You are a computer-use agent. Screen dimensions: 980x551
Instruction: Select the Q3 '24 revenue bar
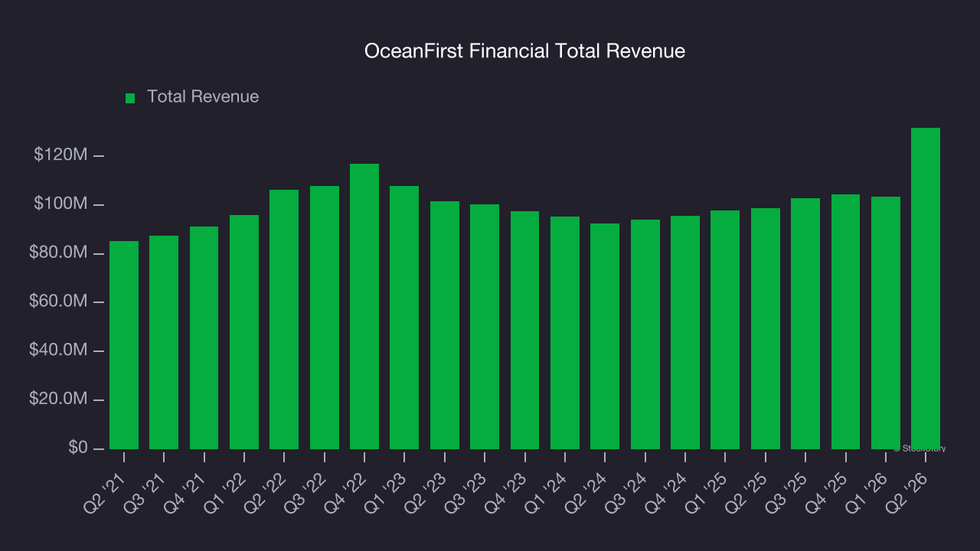coord(645,334)
